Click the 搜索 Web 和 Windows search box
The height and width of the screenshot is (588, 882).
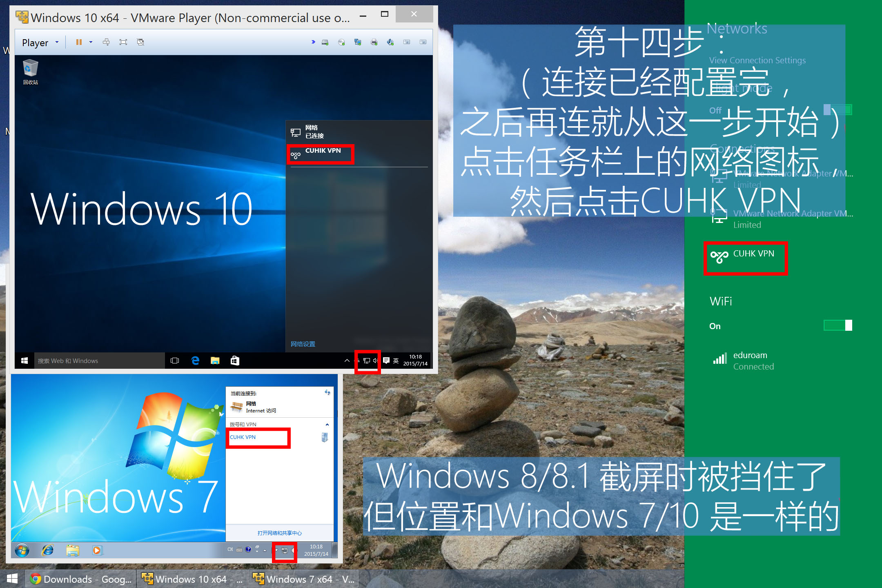(x=99, y=361)
